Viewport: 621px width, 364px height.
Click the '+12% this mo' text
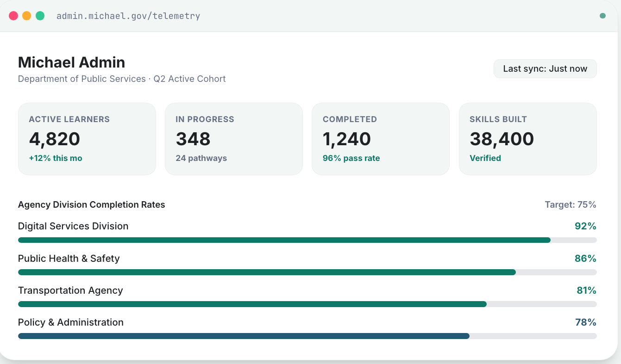click(x=56, y=158)
